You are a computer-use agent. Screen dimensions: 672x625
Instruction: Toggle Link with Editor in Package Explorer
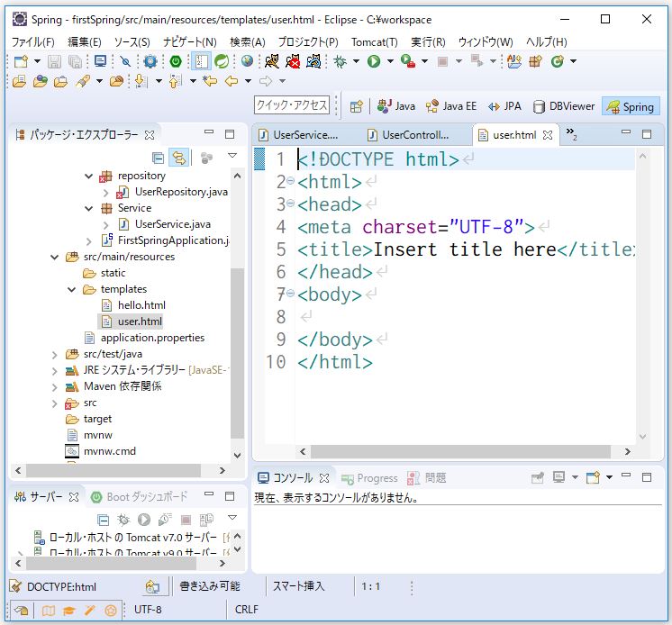178,159
